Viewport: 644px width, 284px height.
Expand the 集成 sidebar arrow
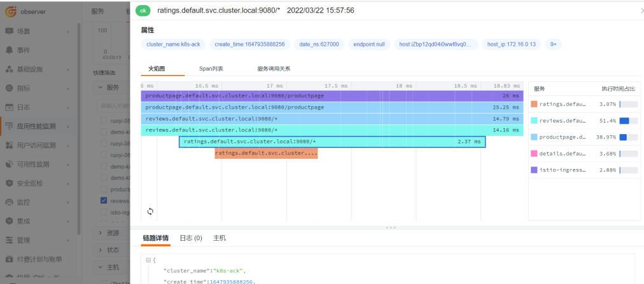tap(69, 221)
